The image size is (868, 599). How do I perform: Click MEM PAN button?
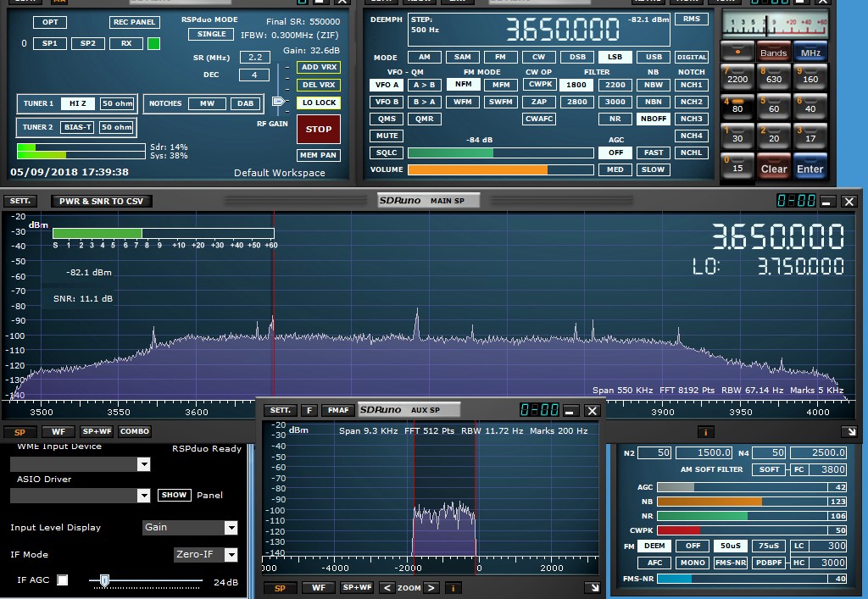(319, 155)
